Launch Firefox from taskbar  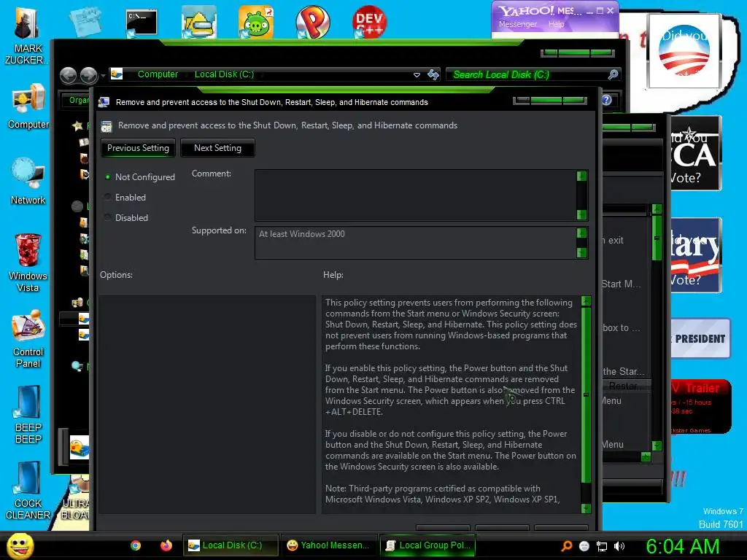pos(166,545)
